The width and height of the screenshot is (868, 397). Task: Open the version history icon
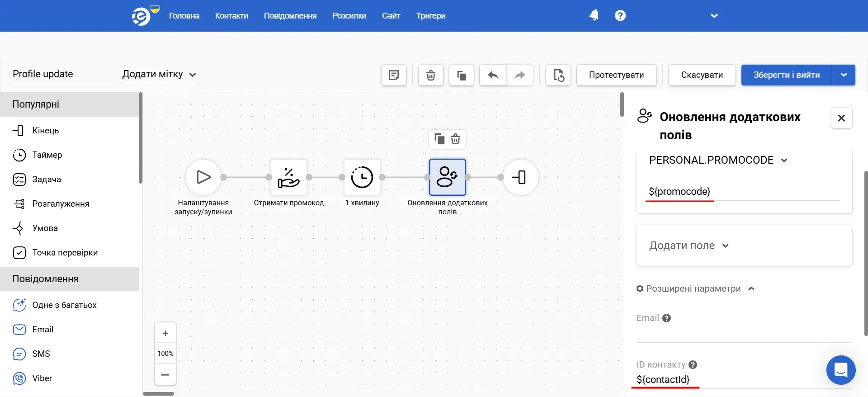point(558,75)
